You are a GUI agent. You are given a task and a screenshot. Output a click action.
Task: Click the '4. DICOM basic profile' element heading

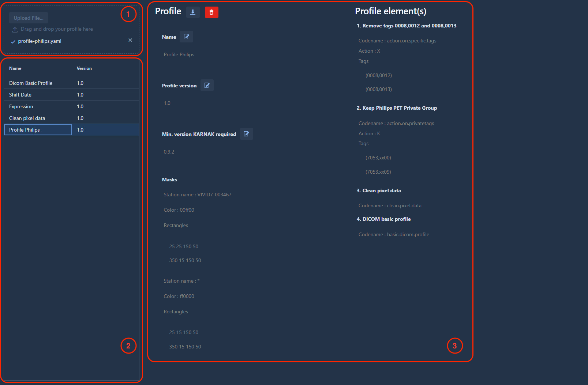point(384,219)
